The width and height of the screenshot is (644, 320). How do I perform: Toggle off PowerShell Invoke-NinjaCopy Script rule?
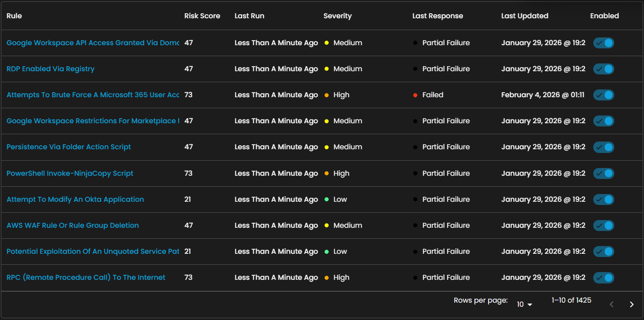pos(603,173)
